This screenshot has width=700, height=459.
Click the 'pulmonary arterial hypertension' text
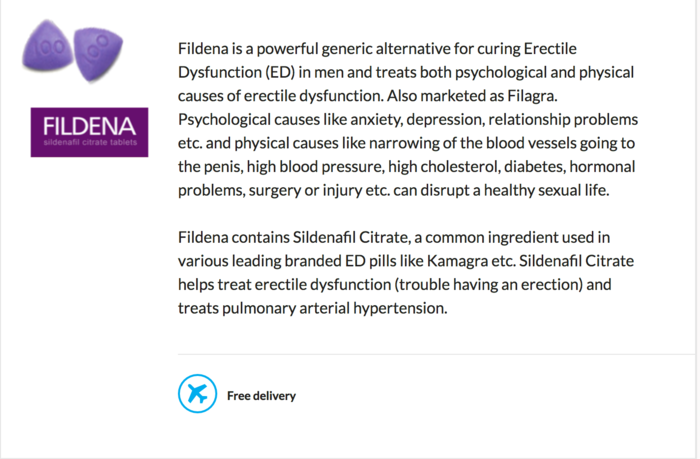coord(334,309)
